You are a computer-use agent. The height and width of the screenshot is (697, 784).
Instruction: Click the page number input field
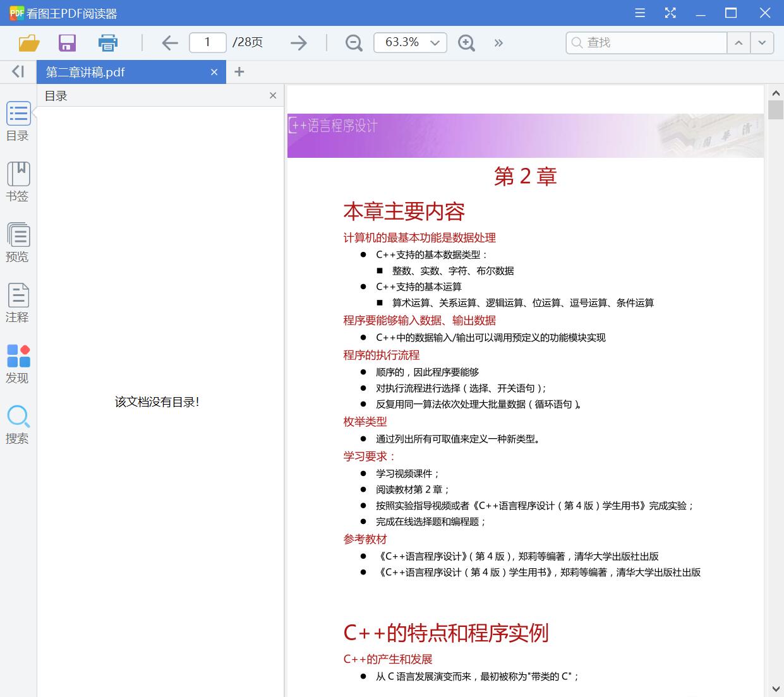[207, 42]
